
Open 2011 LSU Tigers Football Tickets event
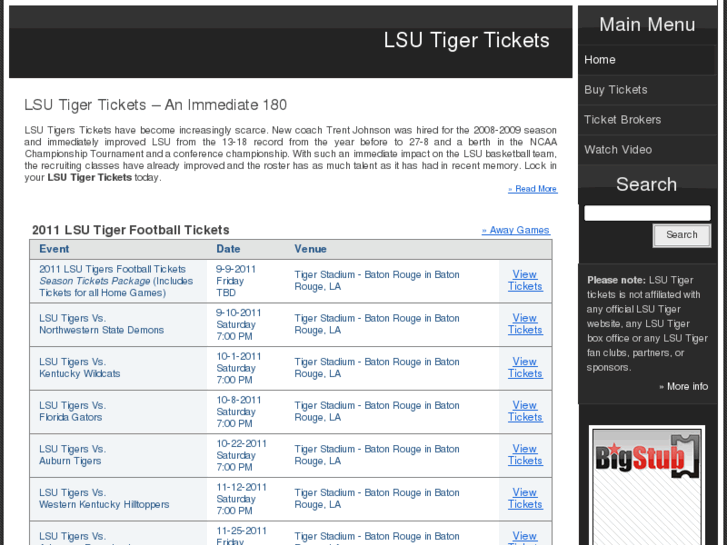[x=112, y=269]
